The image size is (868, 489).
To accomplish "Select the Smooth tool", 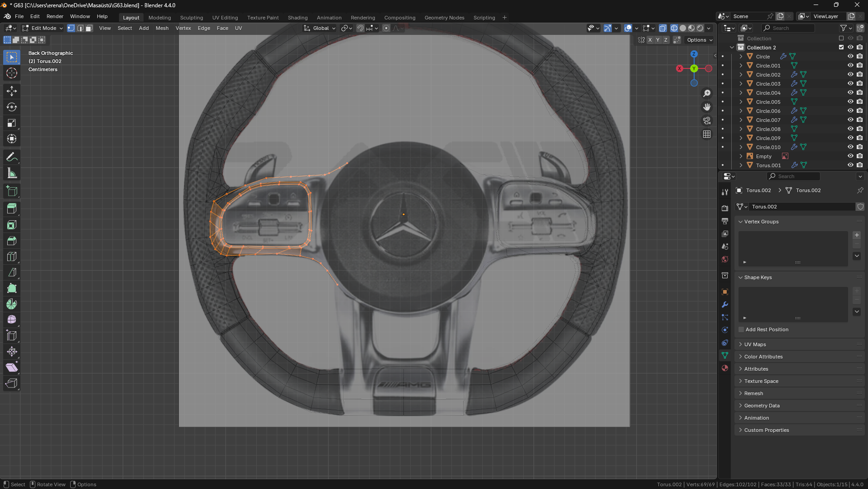I will point(12,320).
